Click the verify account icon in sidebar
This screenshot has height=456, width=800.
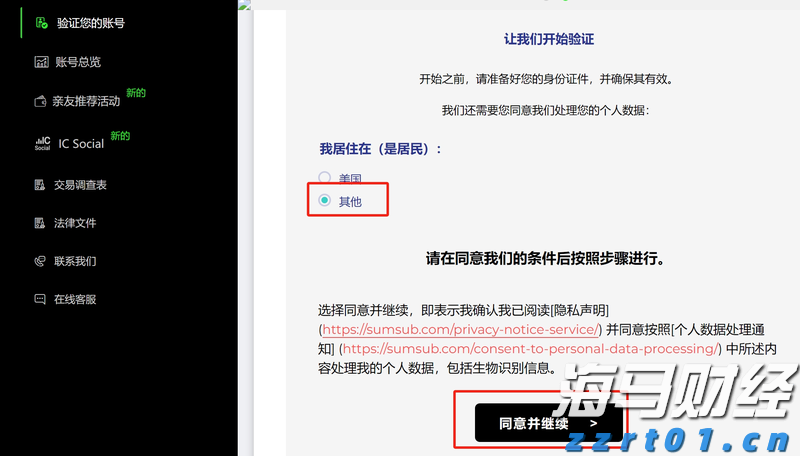[41, 23]
